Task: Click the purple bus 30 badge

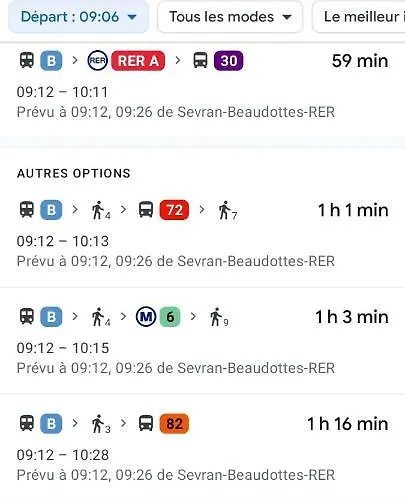Action: pos(229,61)
